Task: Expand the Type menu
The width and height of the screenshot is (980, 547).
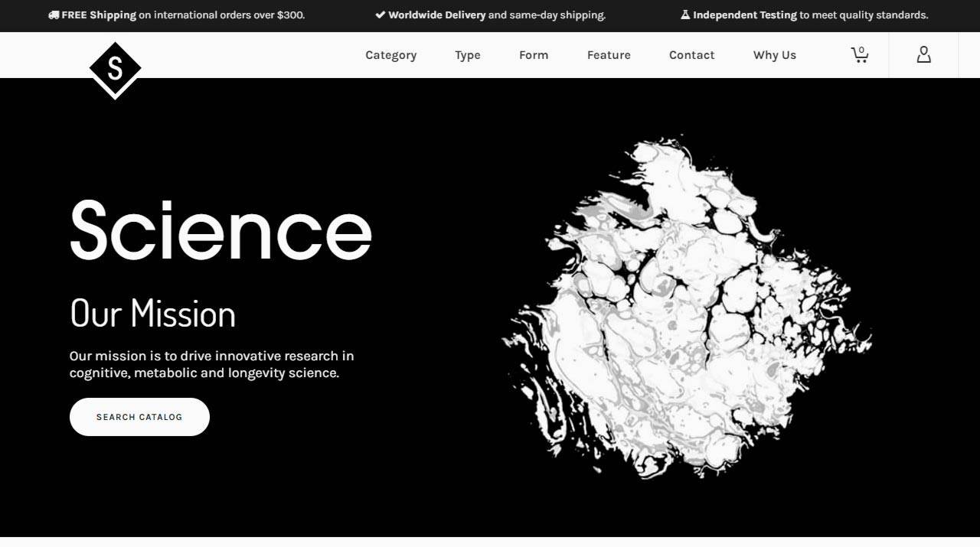Action: (x=467, y=55)
